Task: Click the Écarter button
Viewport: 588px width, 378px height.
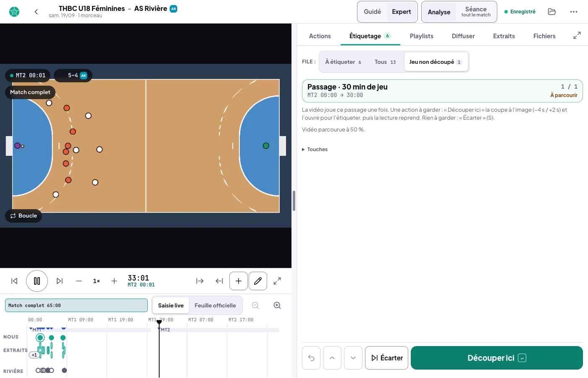Action: pos(386,358)
